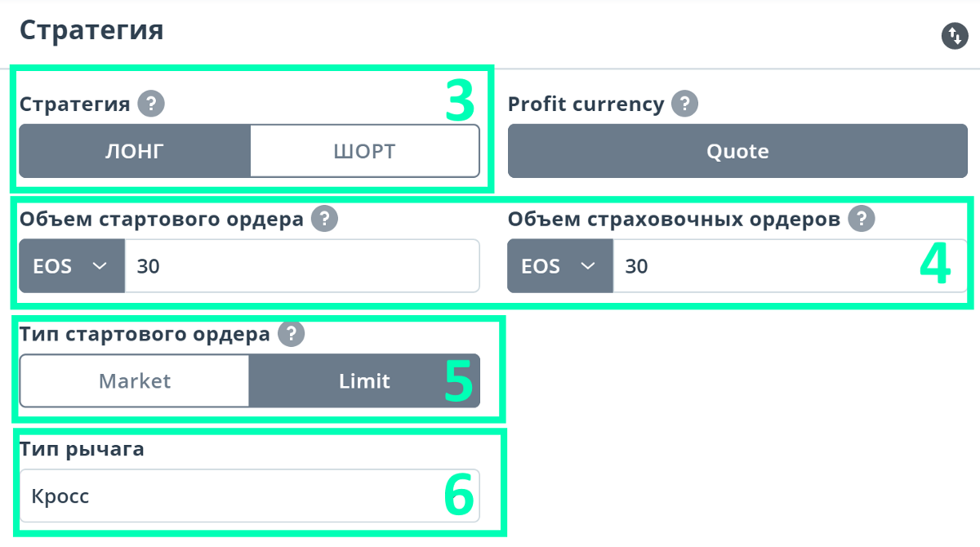Viewport: 980px width, 547px height.
Task: Open EOS currency dropdown for start order
Action: coord(72,266)
